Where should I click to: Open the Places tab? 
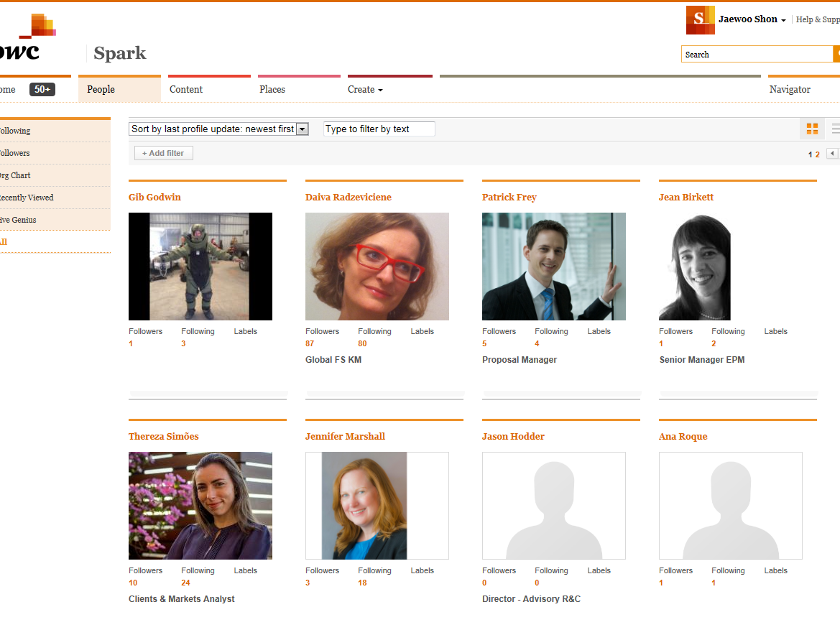pos(272,90)
